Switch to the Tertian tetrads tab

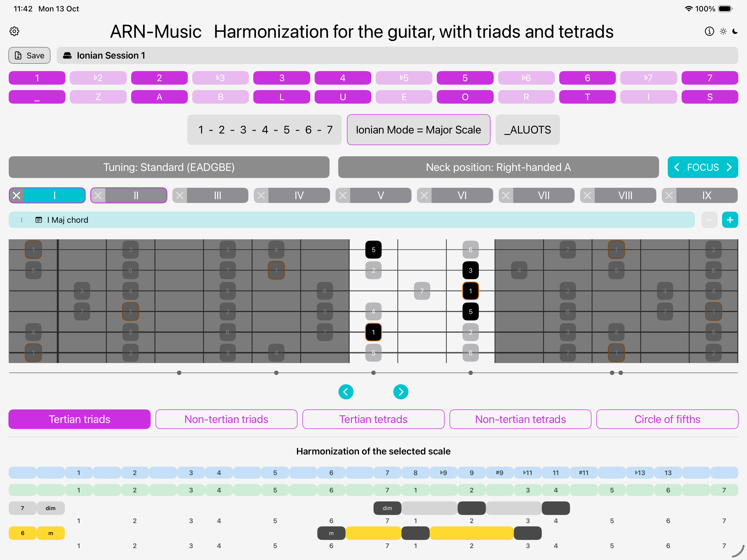pyautogui.click(x=373, y=419)
